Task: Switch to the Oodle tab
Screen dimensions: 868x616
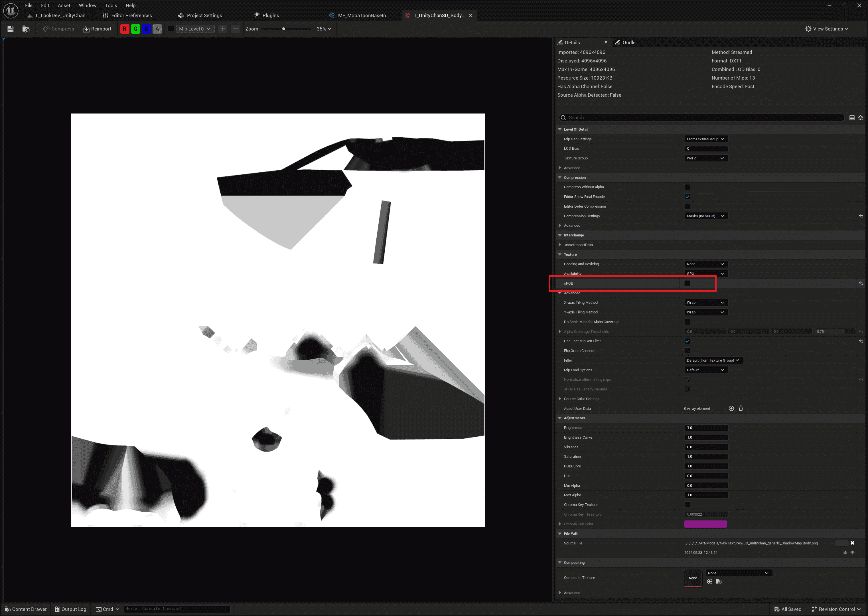Action: tap(625, 42)
